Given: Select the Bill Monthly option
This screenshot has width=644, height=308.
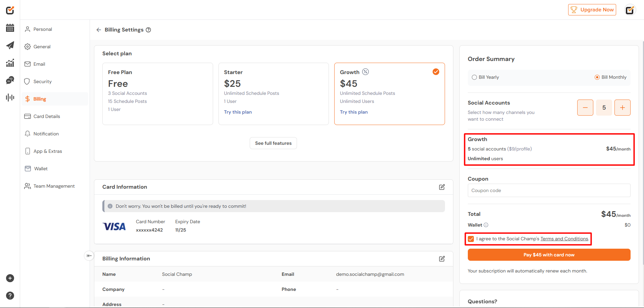Looking at the screenshot, I should point(610,77).
